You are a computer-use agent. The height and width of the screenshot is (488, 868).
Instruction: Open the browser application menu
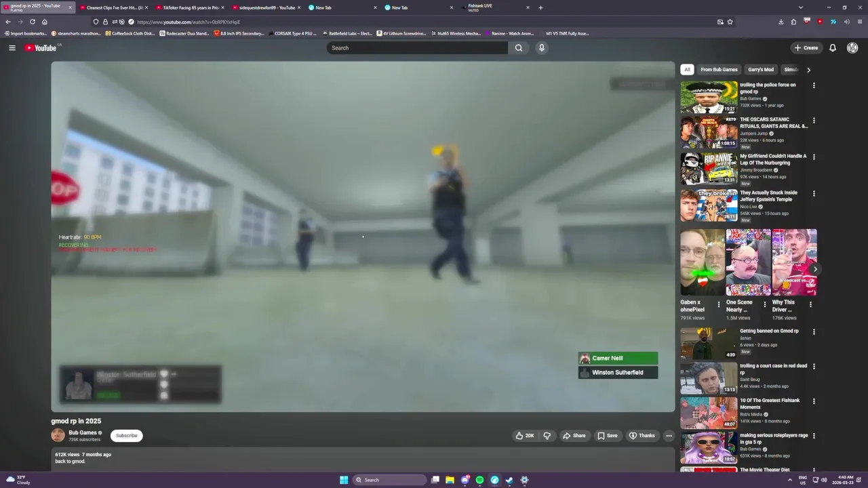tap(860, 22)
